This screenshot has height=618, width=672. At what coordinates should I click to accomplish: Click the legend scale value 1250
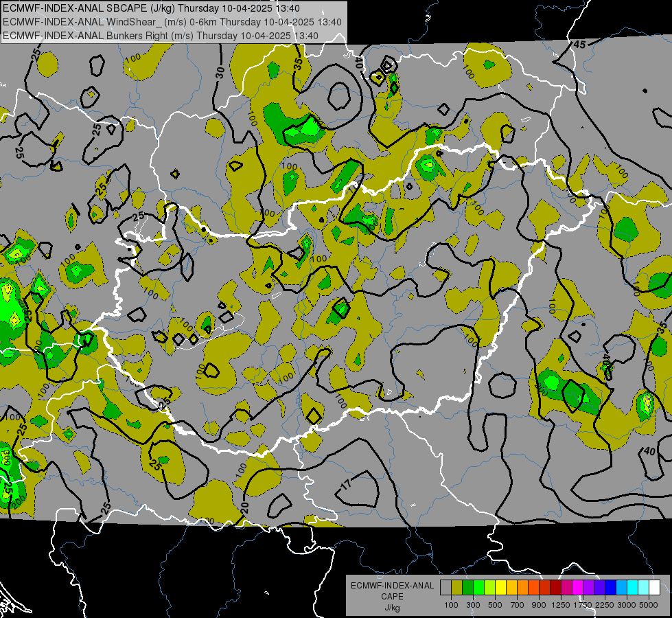click(561, 606)
